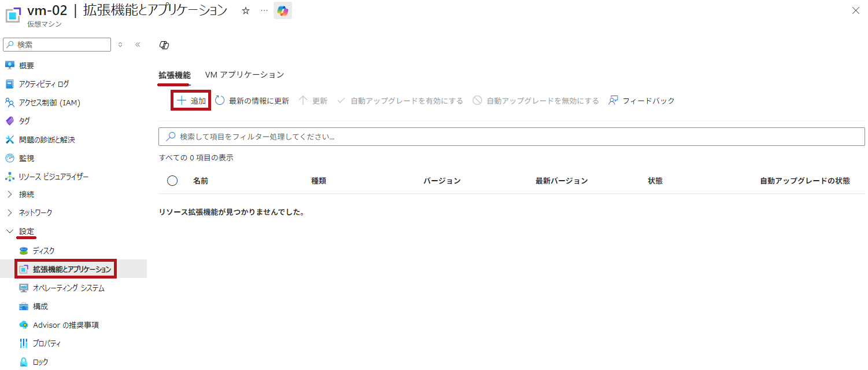Click リソース拡張機能が見つかりませんでした message
868x370 pixels.
231,212
